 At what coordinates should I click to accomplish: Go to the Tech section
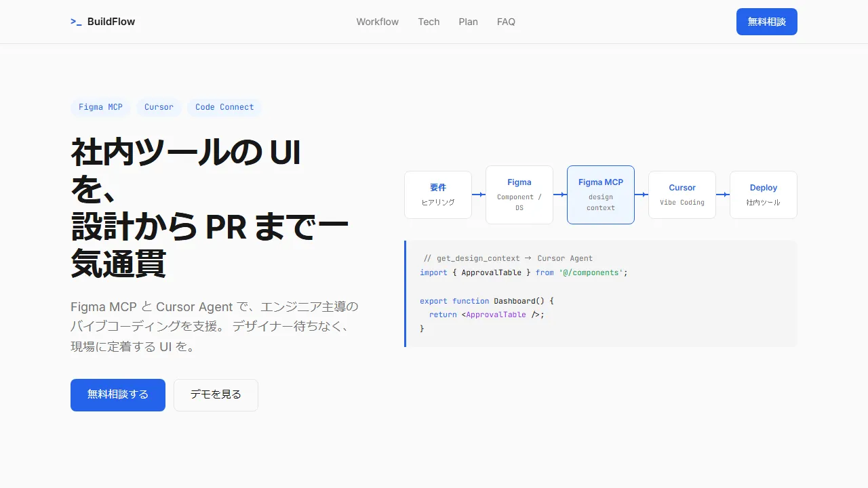429,22
